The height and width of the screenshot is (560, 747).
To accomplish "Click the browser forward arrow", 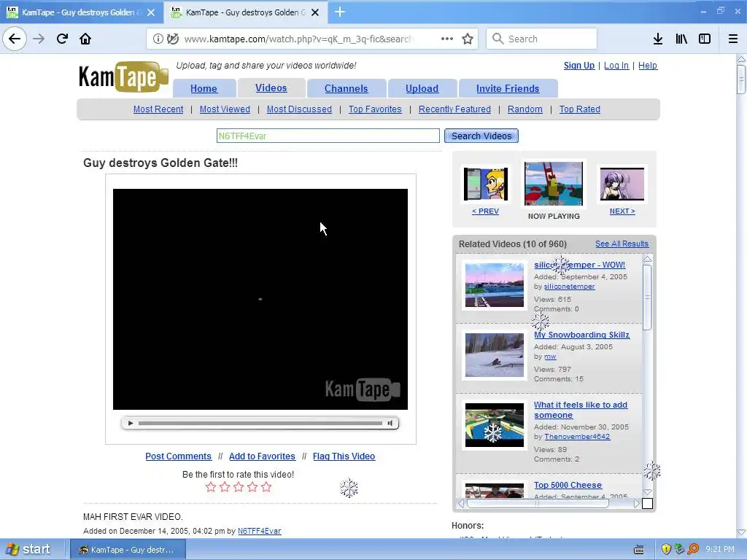I will (39, 39).
